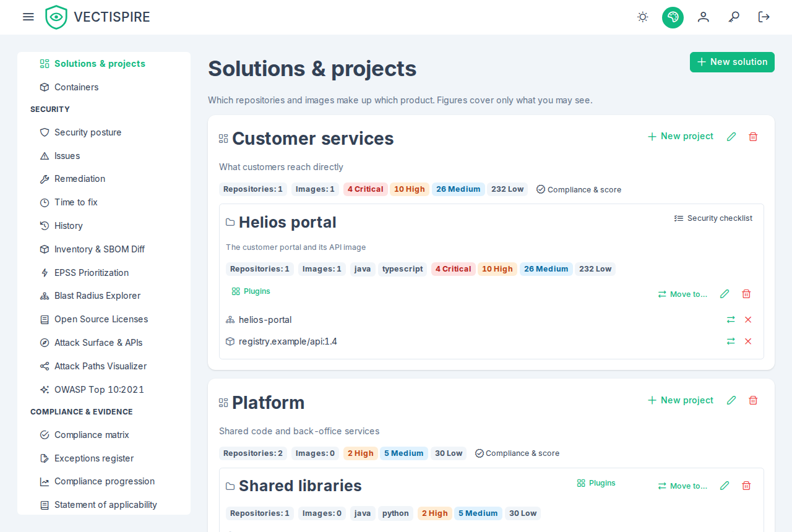Image resolution: width=792 pixels, height=532 pixels.
Task: Toggle light/dark theme sun icon
Action: click(643, 17)
